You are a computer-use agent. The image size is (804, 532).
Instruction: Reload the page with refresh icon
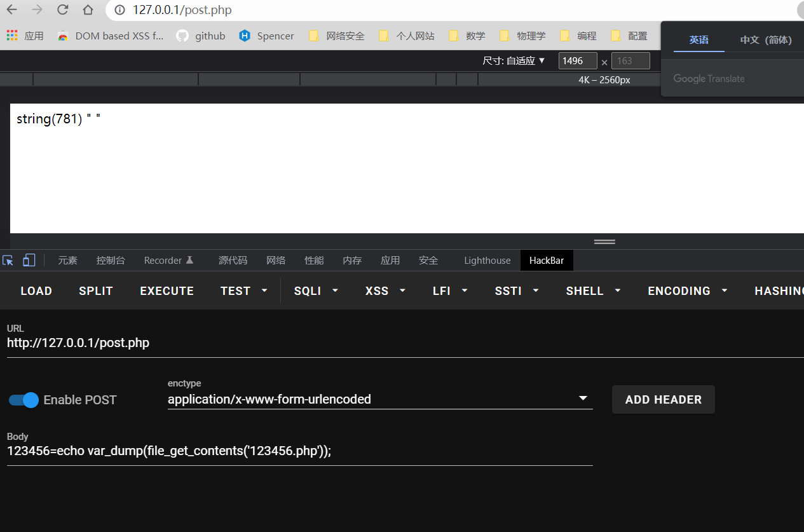pyautogui.click(x=63, y=10)
